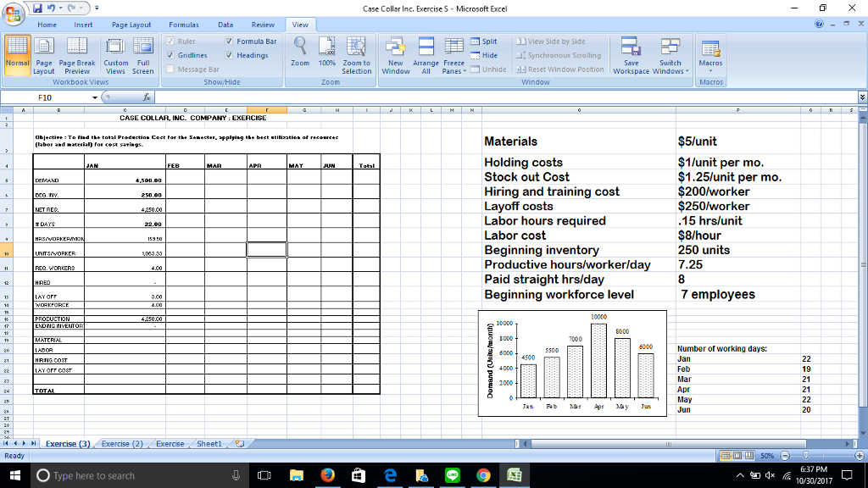868x488 pixels.
Task: Open the Formulas ribbon tab
Action: tap(184, 25)
